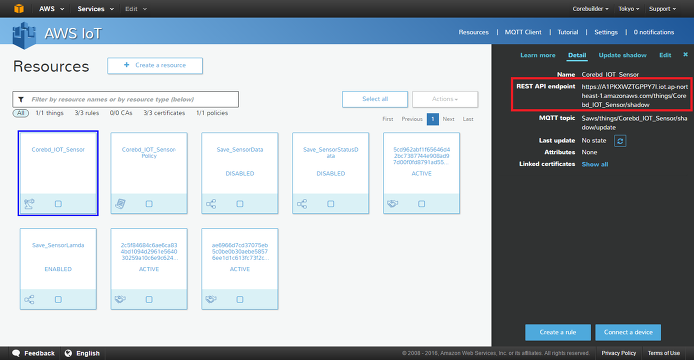Click the Select all button
694x360 pixels.
click(375, 99)
